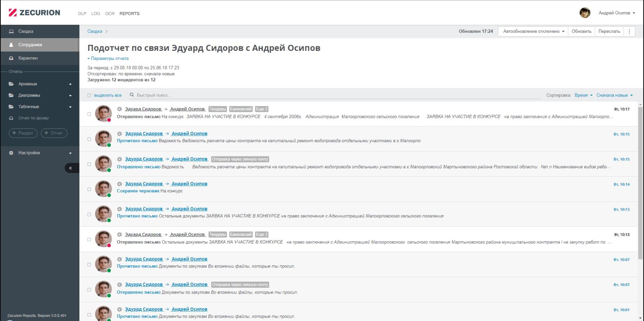Click email @ icon in Сохранен черновик row
Image resolution: width=644 pixels, height=321 pixels.
pos(120,184)
